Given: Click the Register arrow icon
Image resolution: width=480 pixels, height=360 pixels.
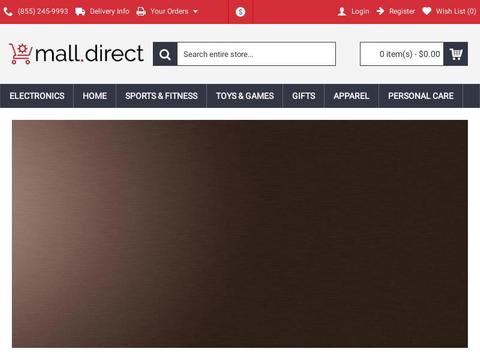Looking at the screenshot, I should coord(380,11).
